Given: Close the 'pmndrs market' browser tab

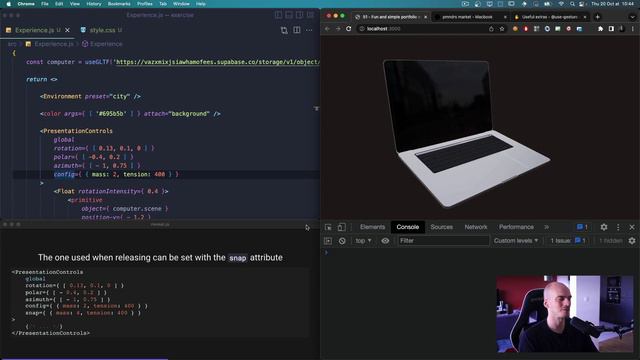Looking at the screenshot, I should pyautogui.click(x=505, y=17).
